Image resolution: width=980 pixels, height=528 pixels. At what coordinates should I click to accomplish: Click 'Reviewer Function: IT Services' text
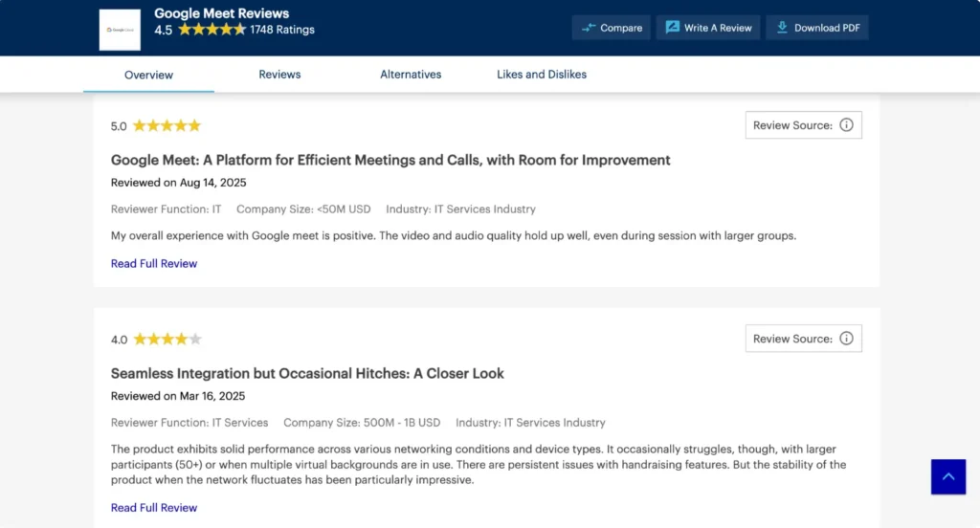[189, 423]
